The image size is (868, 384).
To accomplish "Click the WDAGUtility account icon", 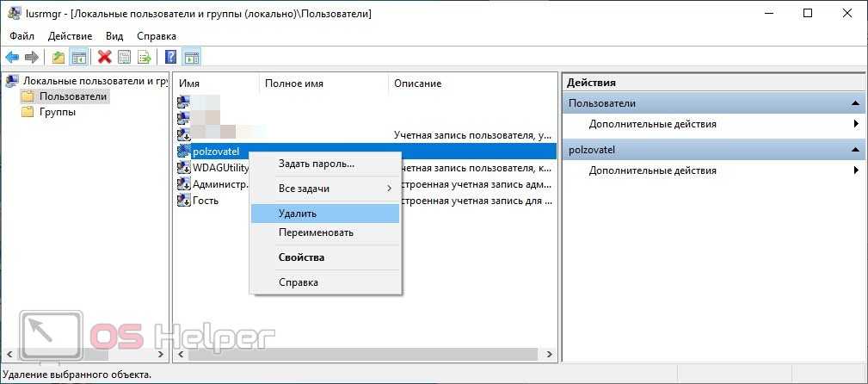I will pos(184,168).
